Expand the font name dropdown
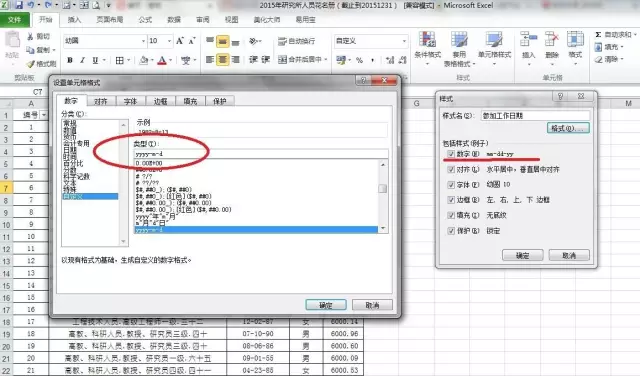640x376 pixels. click(x=143, y=41)
